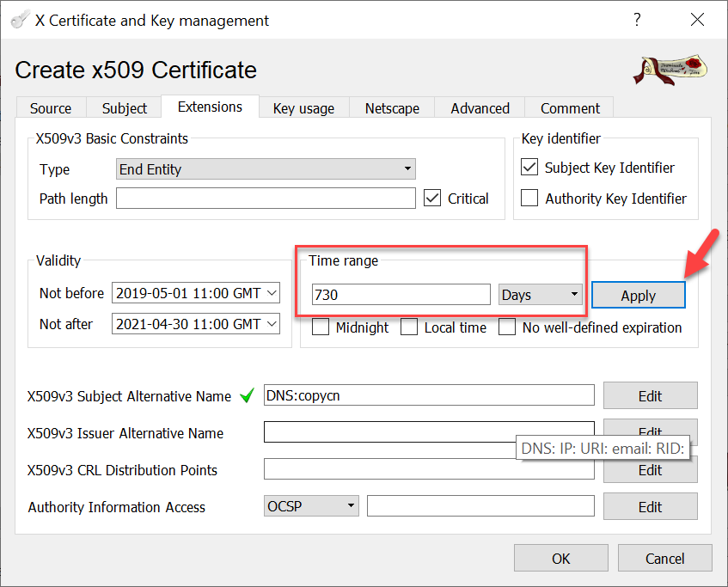Click OK to create certificate
Screen dimensions: 728x587
coord(560,559)
